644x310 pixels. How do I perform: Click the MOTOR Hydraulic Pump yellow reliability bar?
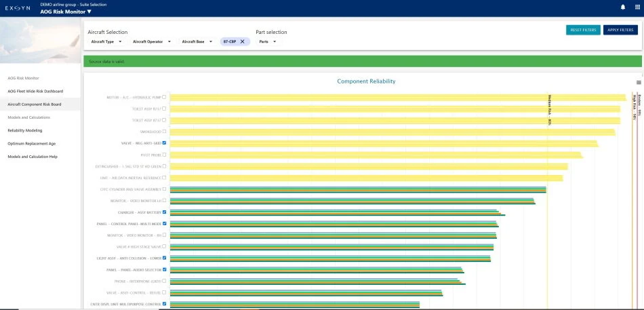tap(397, 98)
